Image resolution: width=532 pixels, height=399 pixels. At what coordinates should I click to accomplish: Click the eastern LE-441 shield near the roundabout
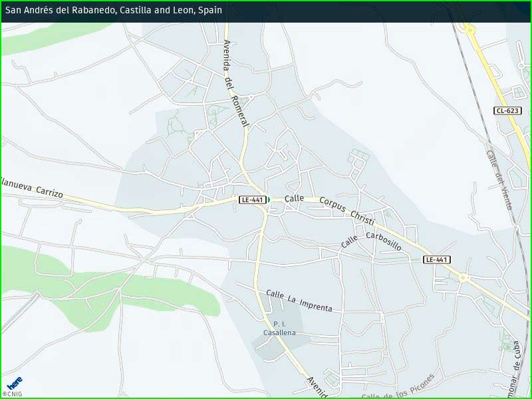point(437,259)
